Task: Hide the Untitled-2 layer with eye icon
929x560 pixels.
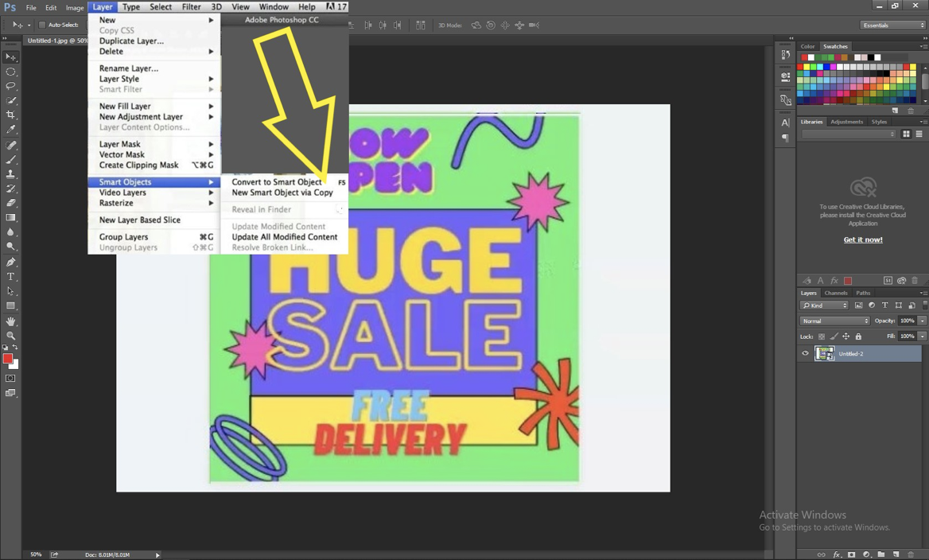Action: point(805,354)
